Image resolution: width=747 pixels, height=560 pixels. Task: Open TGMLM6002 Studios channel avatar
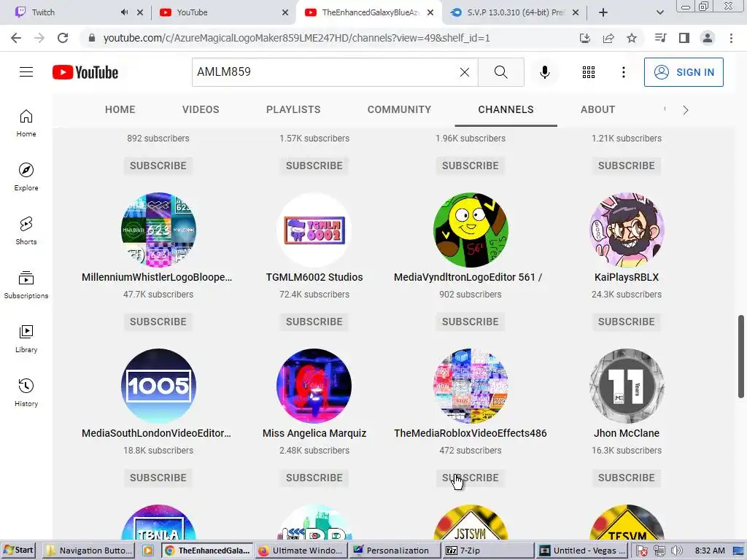tap(314, 230)
